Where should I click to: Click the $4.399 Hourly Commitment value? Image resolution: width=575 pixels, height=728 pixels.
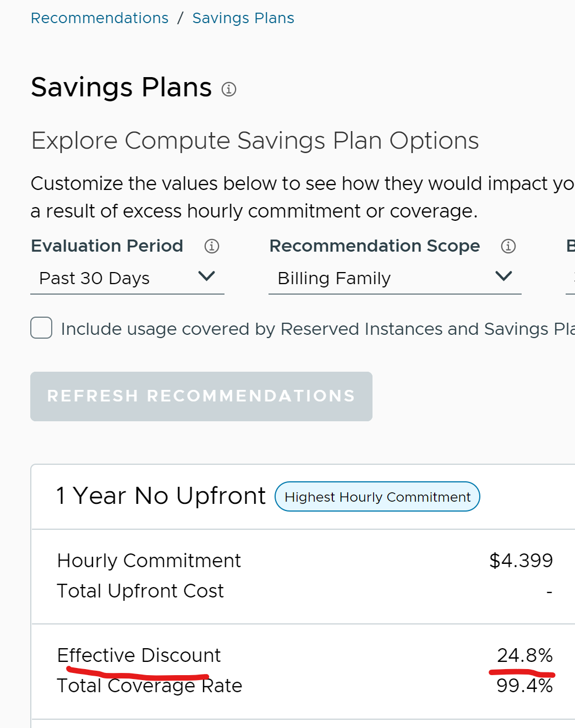click(x=521, y=561)
